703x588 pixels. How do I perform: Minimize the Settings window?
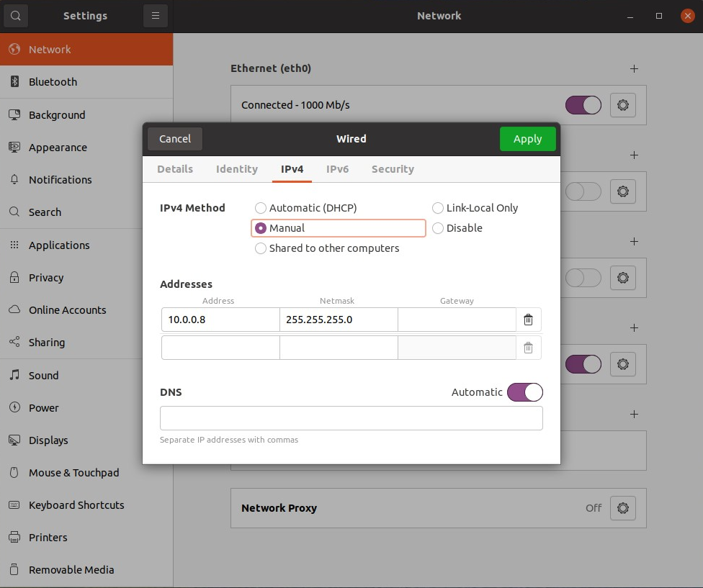[630, 16]
